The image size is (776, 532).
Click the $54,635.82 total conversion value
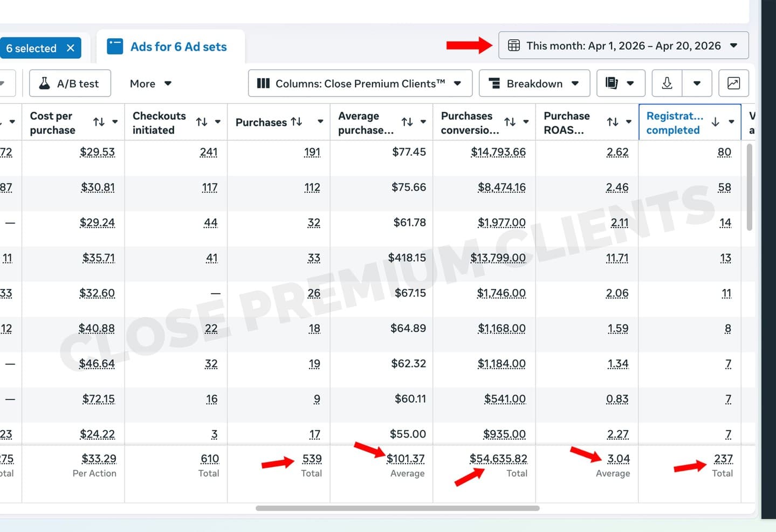pyautogui.click(x=498, y=459)
